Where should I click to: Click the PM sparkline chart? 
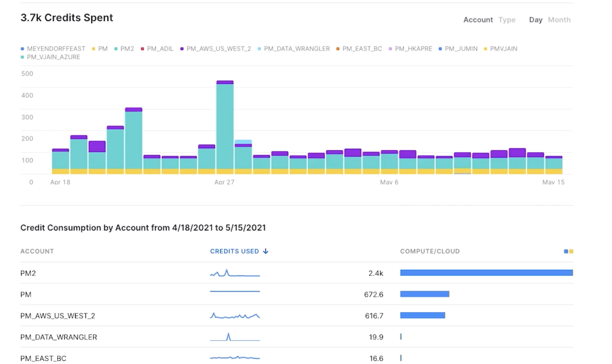click(x=235, y=291)
